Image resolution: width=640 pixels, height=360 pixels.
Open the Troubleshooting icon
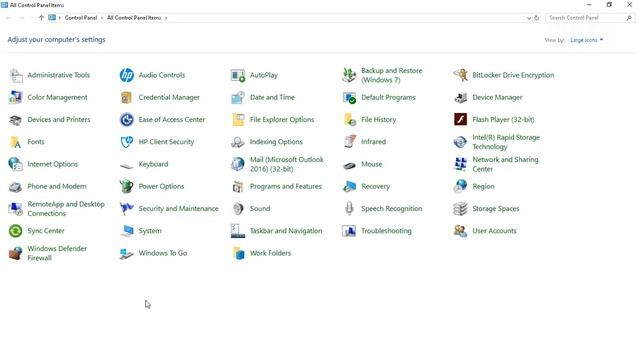(349, 231)
